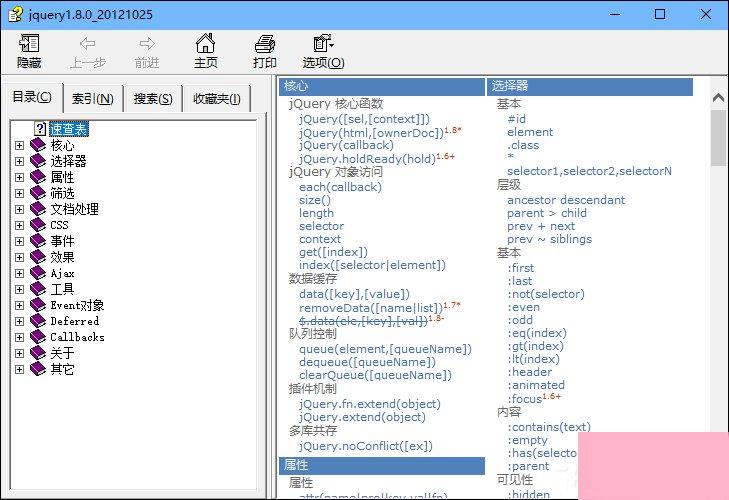729x500 pixels.
Task: Click the book icon beside Ajax
Action: (x=38, y=273)
